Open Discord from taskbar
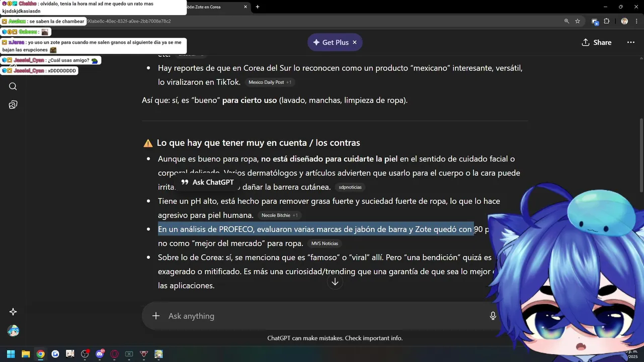Image resolution: width=644 pixels, height=362 pixels. 100,354
